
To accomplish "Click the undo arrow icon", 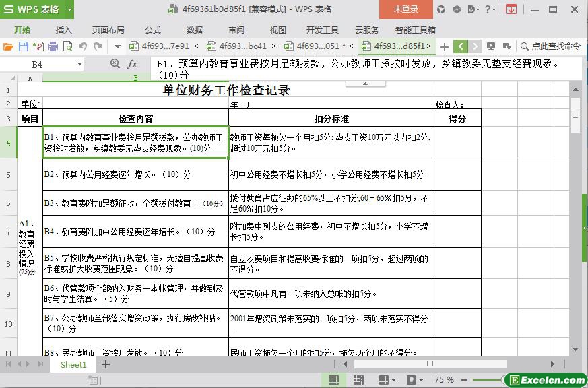I will 83,46.
